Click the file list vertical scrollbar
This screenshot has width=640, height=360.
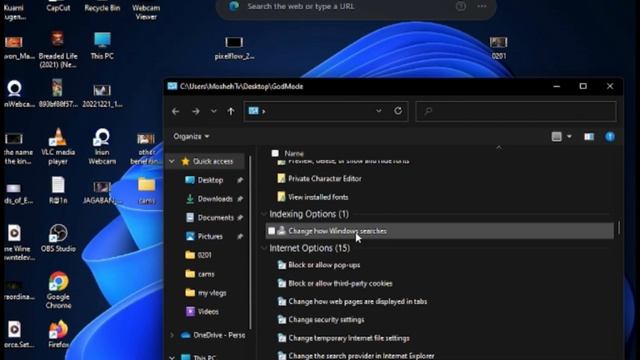(620, 227)
